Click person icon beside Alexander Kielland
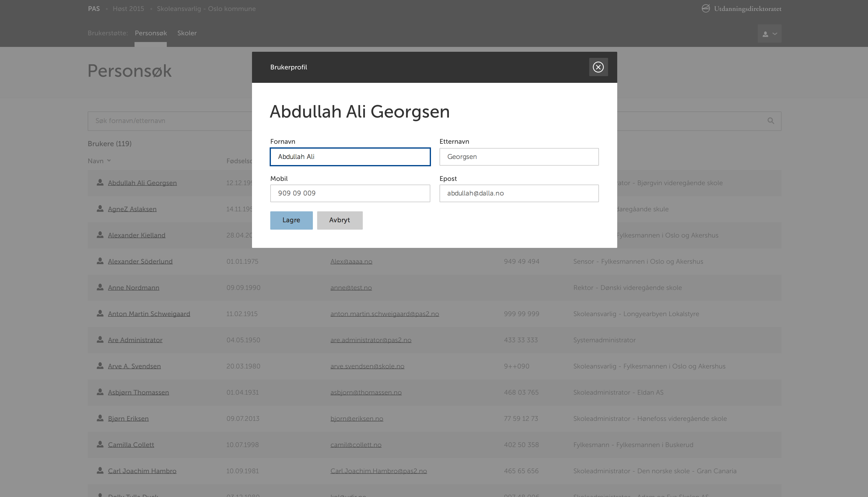 click(100, 235)
